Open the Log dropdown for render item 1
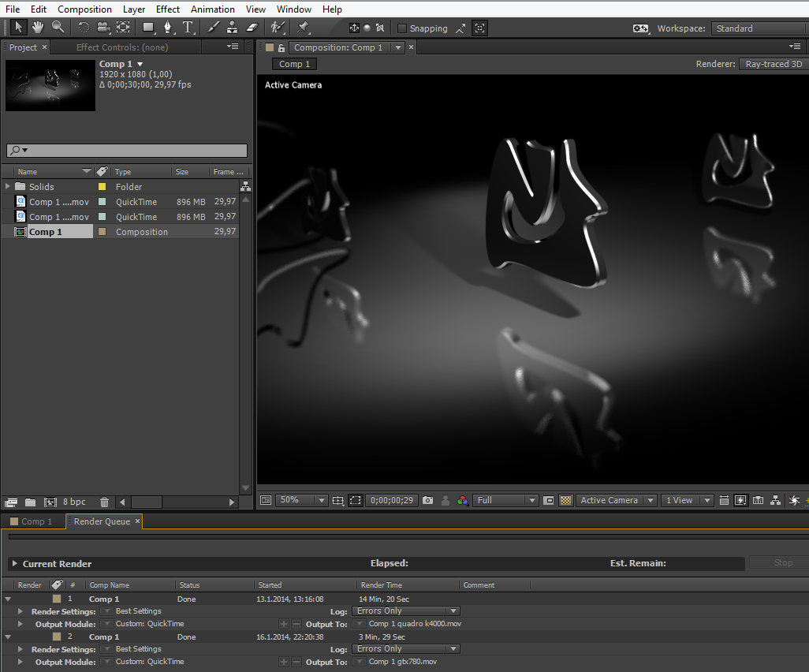The image size is (809, 672). 406,610
